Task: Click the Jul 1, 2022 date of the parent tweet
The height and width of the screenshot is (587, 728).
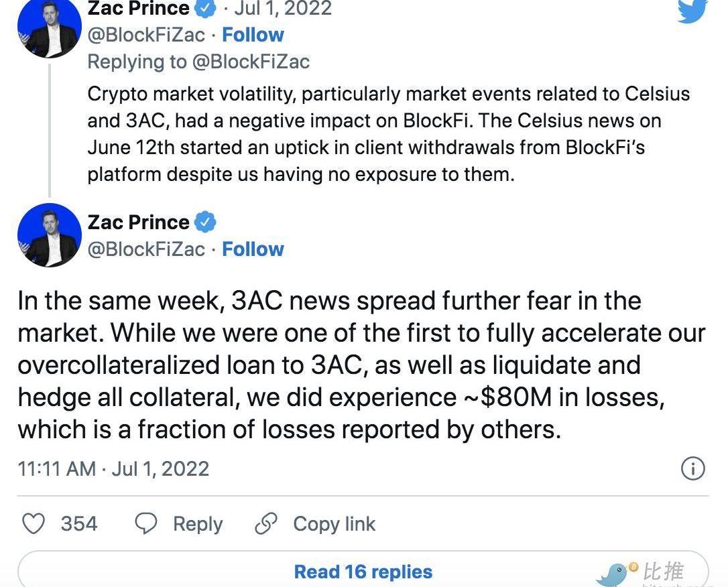Action: click(x=283, y=8)
